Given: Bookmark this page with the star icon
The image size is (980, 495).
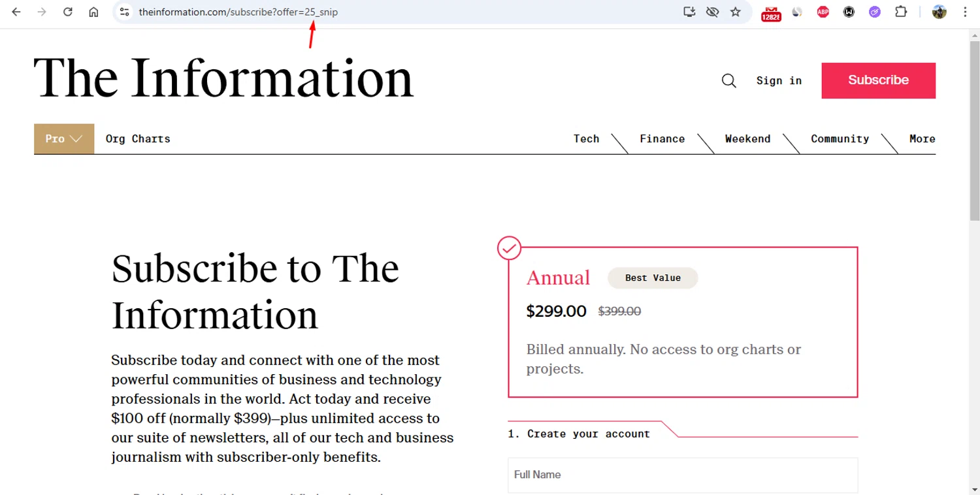Looking at the screenshot, I should point(736,12).
